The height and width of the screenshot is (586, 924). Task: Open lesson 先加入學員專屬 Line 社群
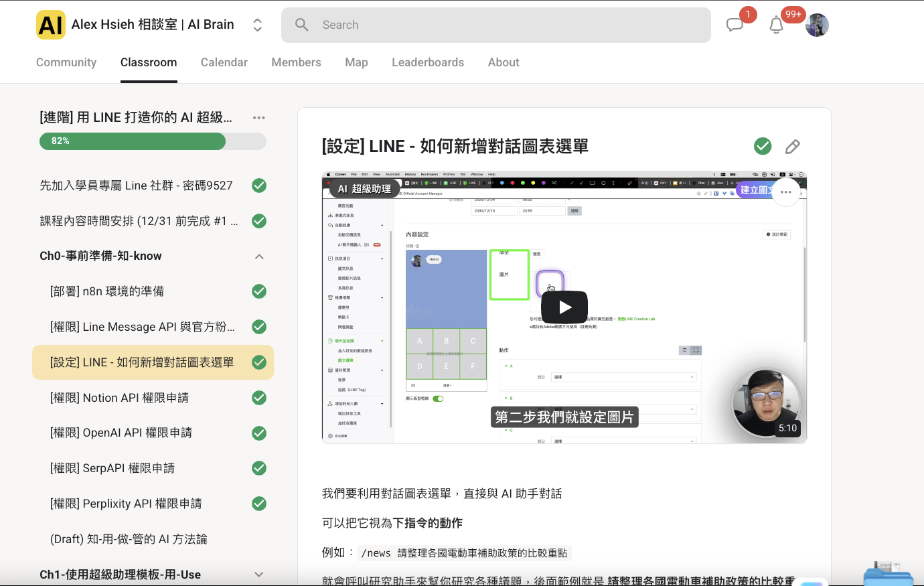(136, 186)
